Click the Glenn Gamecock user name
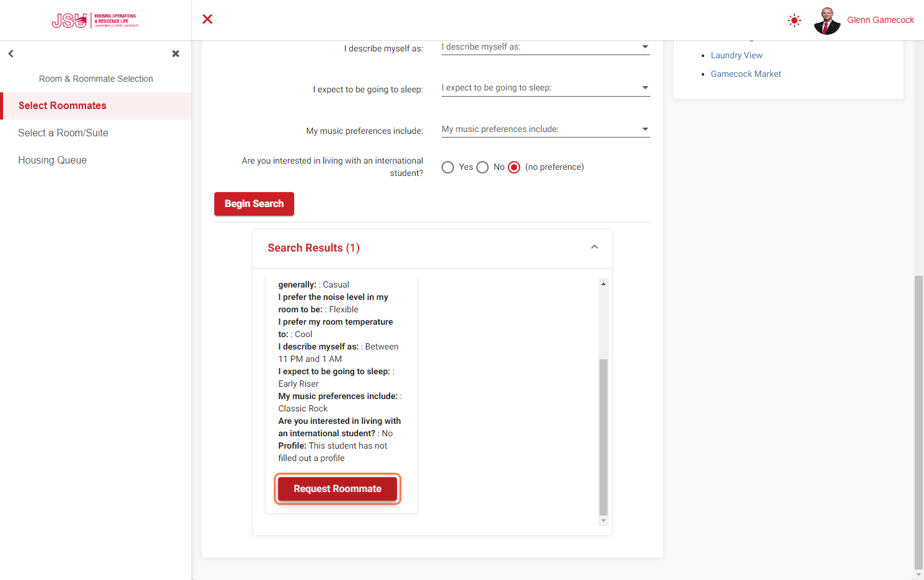The height and width of the screenshot is (580, 924). point(880,20)
